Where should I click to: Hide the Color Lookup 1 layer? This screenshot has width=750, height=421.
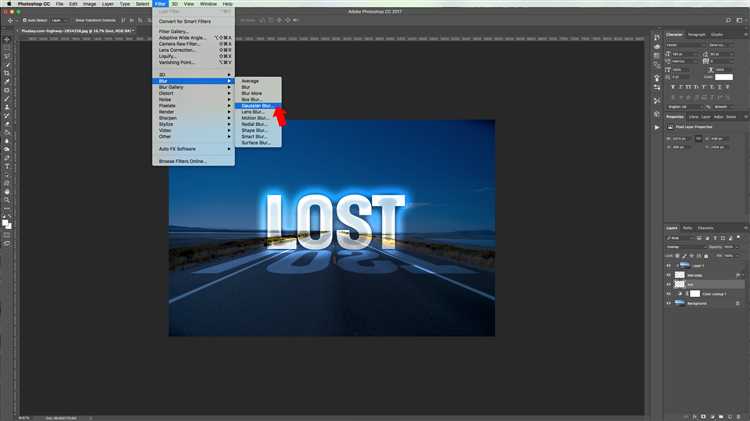(x=669, y=294)
